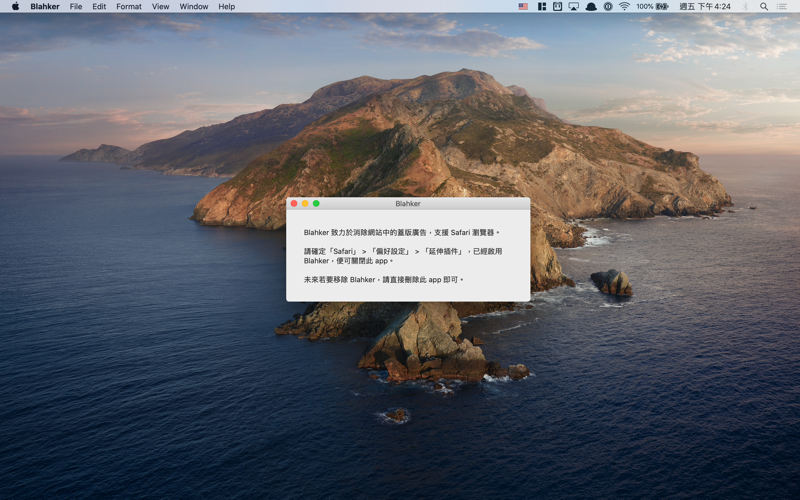The height and width of the screenshot is (500, 800).
Task: Click the date and time clock
Action: click(705, 6)
